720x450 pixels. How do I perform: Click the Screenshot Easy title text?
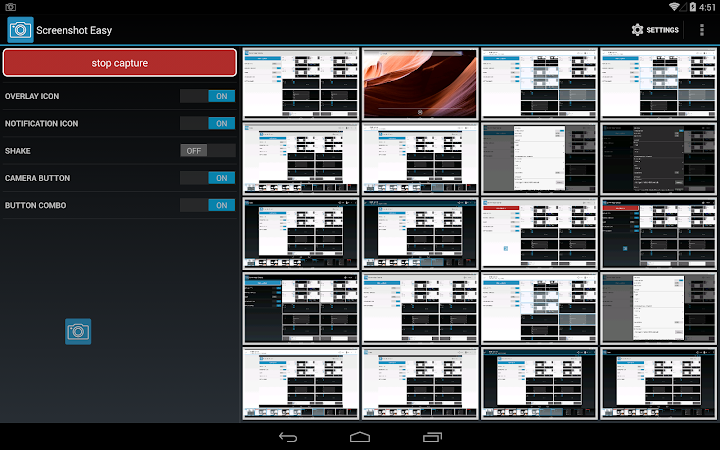coord(74,30)
